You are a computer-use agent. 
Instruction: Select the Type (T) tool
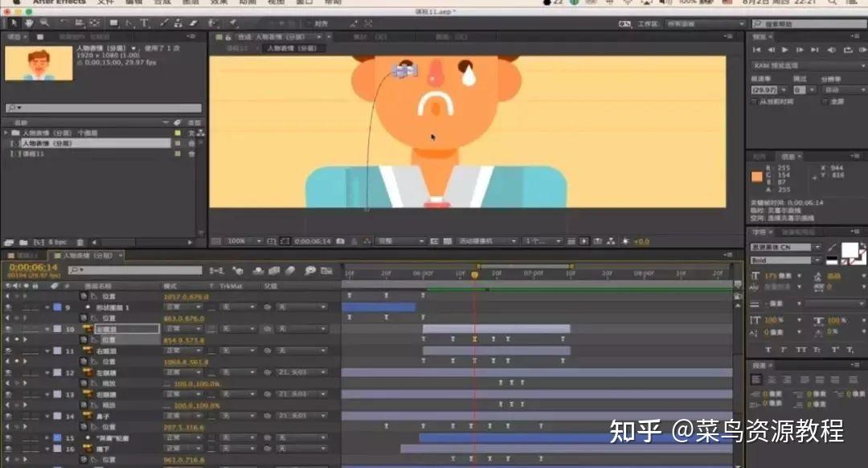coord(145,23)
